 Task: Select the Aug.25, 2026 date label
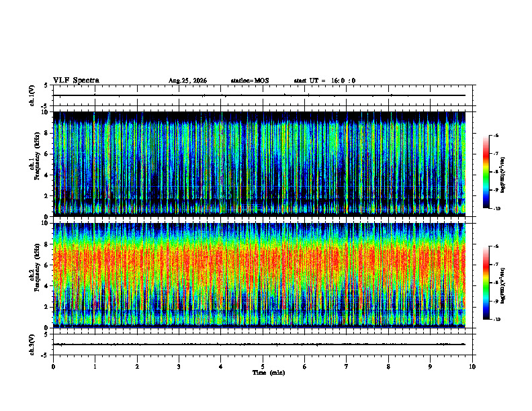(187, 81)
